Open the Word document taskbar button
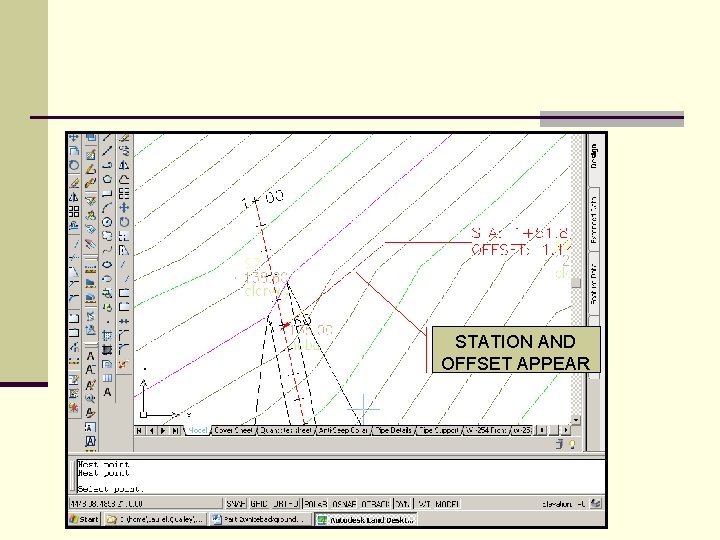The height and width of the screenshot is (540, 720). [x=260, y=519]
